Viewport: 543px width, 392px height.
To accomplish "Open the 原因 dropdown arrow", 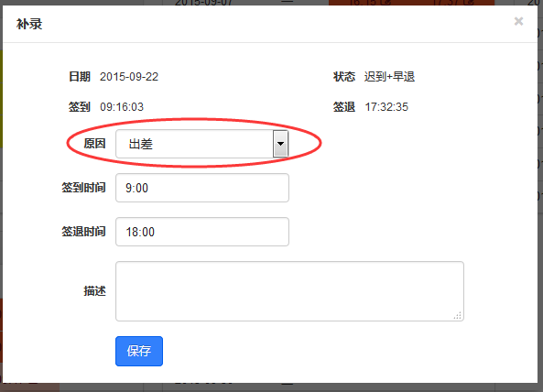I will tap(280, 144).
